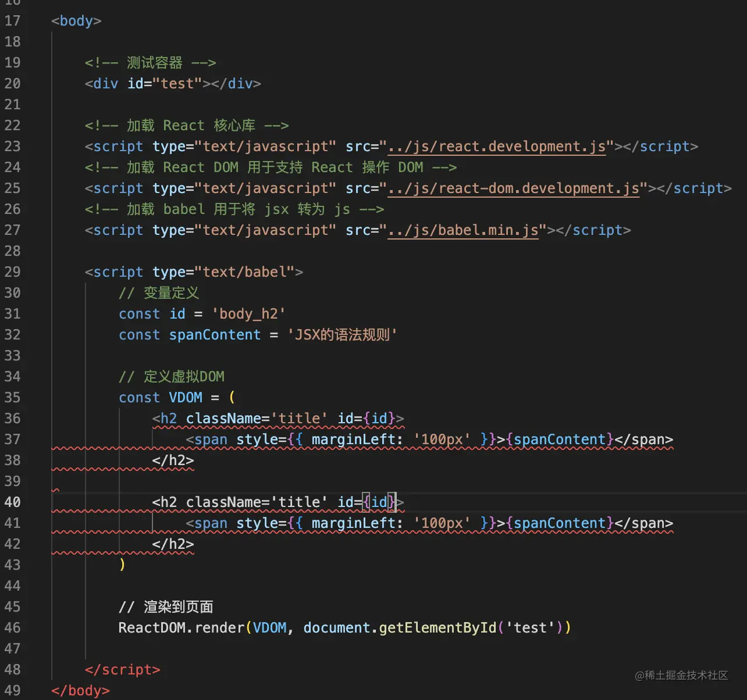This screenshot has height=700, width=747.
Task: Open the ../js/babel.min.js src link
Action: tap(463, 230)
